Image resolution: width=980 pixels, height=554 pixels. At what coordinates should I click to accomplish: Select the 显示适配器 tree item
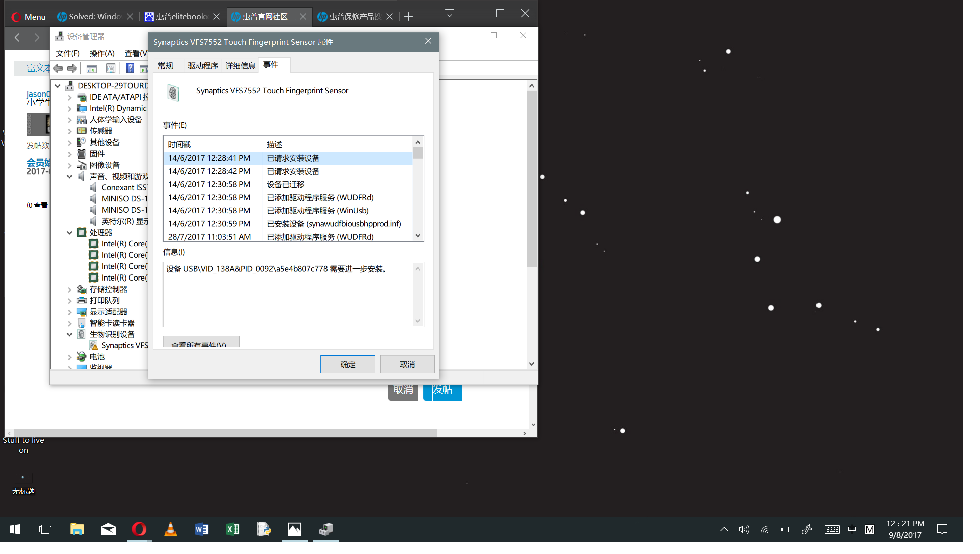[x=108, y=312]
